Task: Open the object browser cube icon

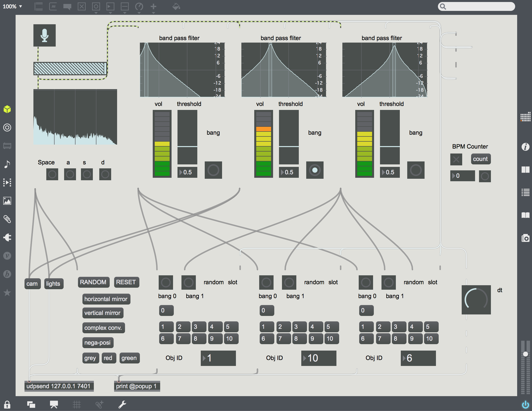Action: (x=7, y=109)
